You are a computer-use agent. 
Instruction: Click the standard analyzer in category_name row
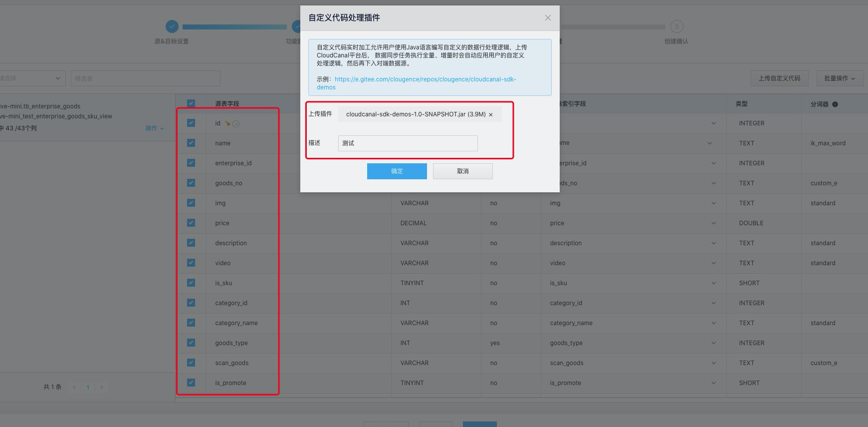pyautogui.click(x=823, y=323)
